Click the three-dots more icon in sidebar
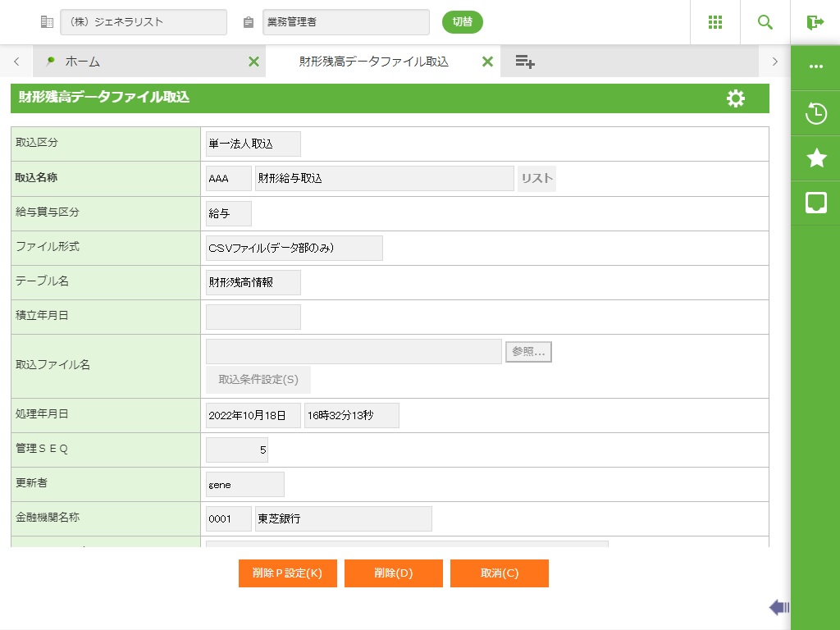 [816, 66]
